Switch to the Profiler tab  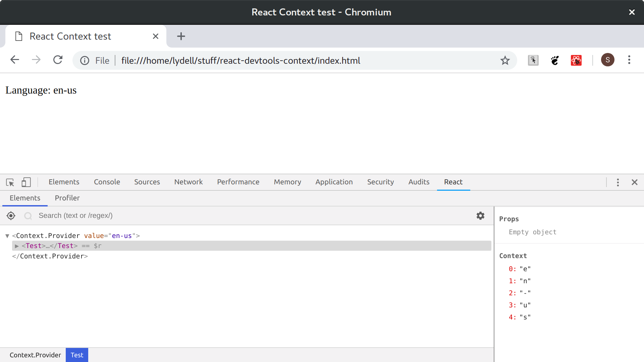pyautogui.click(x=67, y=198)
